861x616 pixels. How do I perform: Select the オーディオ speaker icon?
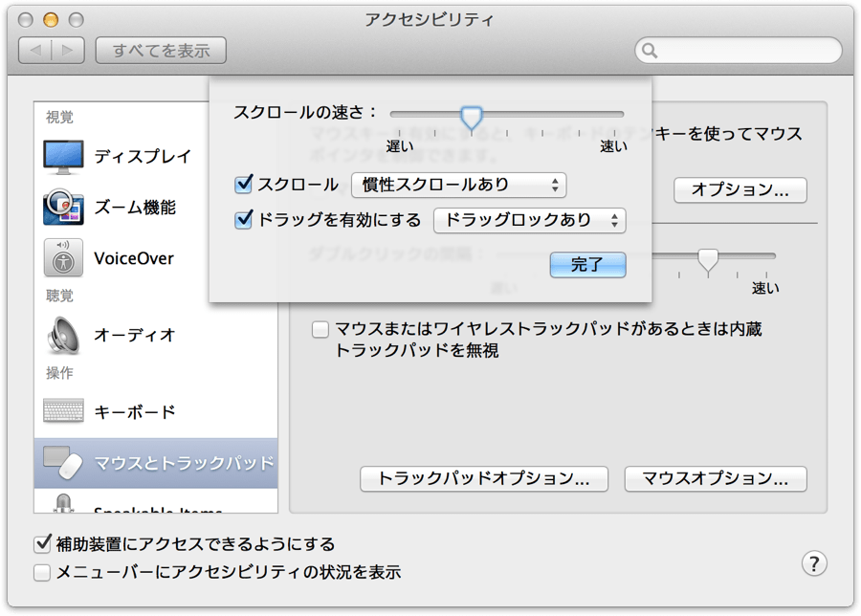coord(63,335)
